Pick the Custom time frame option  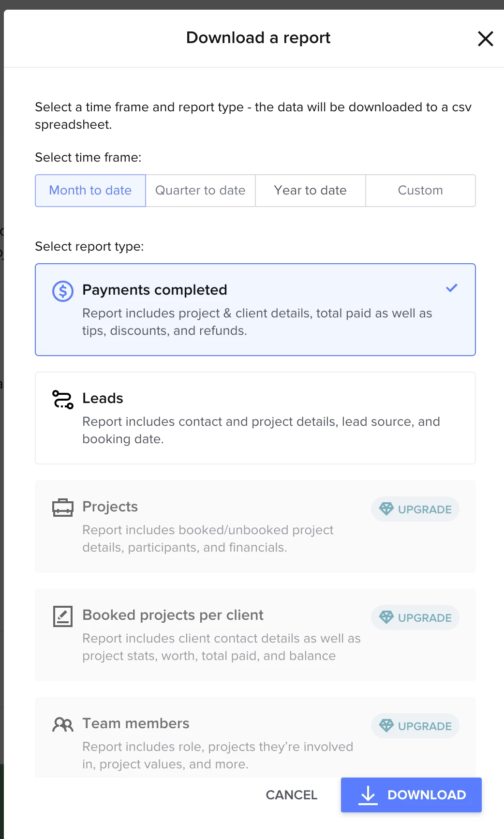tap(420, 191)
